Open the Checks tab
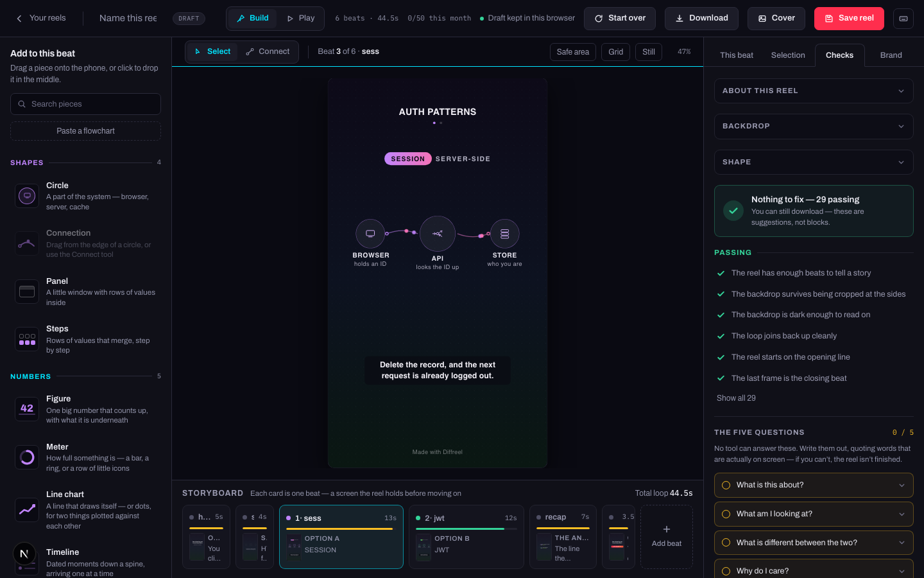Viewport: 924px width, 578px height. point(839,55)
